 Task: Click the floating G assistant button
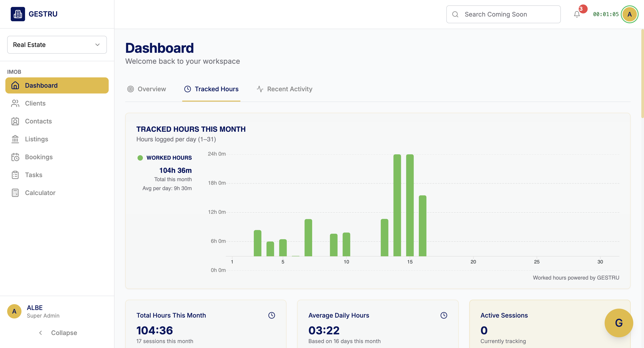[619, 323]
